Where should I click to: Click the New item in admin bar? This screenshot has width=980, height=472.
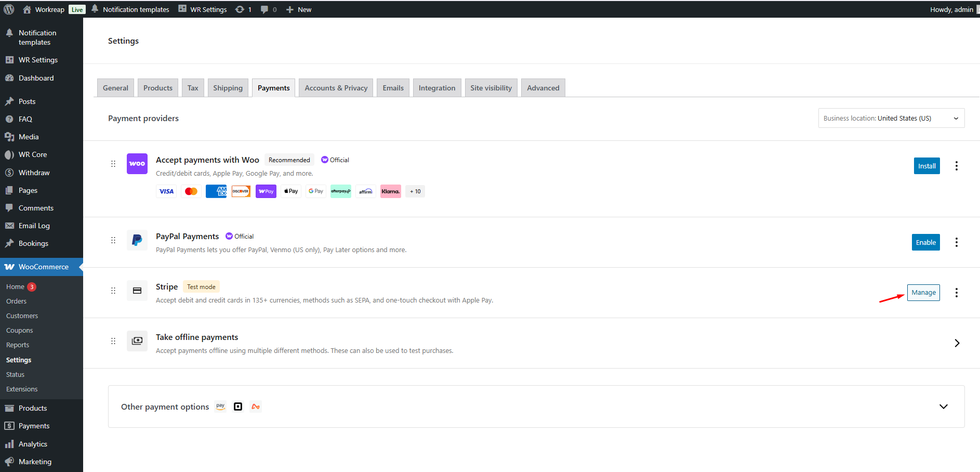[x=299, y=9]
